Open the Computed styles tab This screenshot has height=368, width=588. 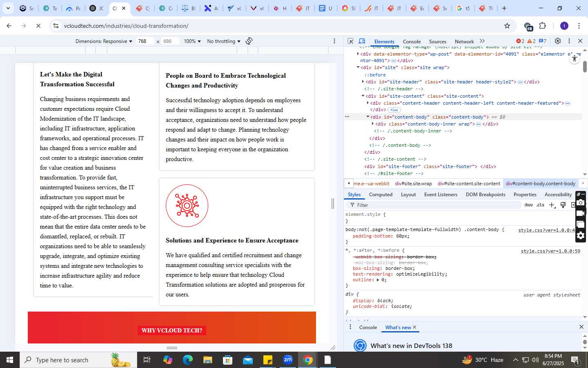click(381, 195)
